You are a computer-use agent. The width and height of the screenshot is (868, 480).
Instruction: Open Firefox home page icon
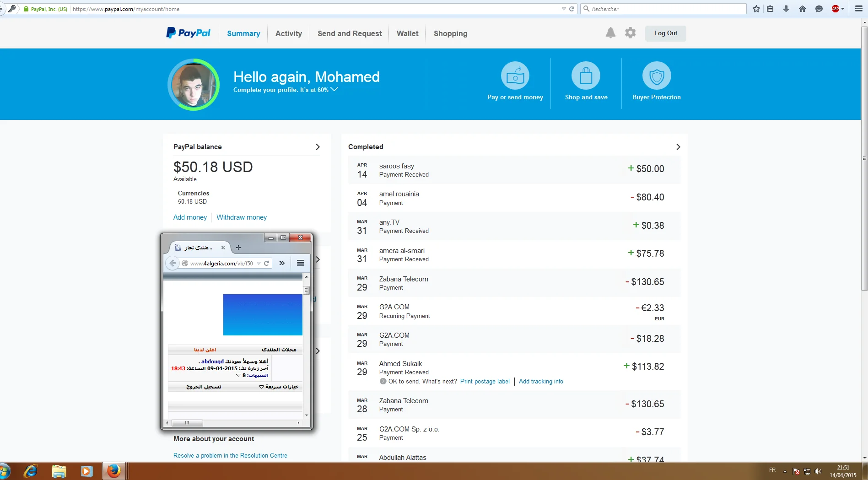(x=803, y=9)
